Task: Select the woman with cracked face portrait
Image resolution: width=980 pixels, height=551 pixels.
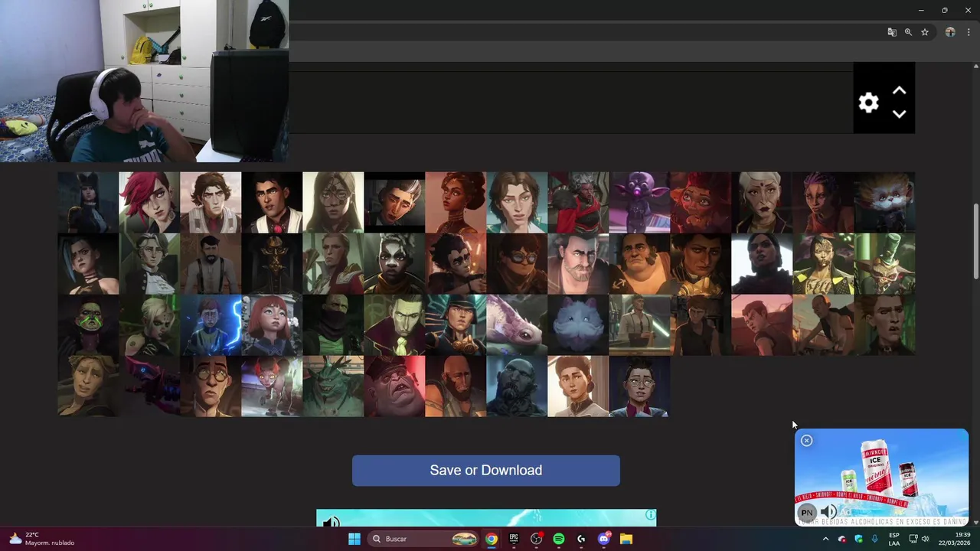Action: 333,202
